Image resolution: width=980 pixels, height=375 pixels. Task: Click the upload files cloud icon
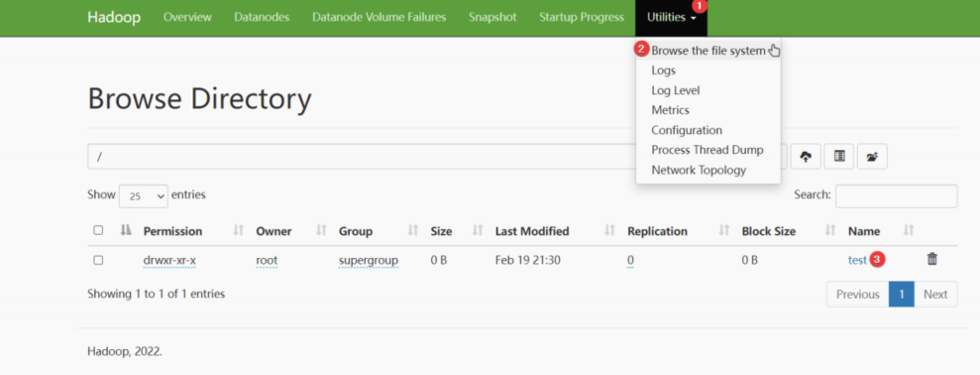click(806, 157)
